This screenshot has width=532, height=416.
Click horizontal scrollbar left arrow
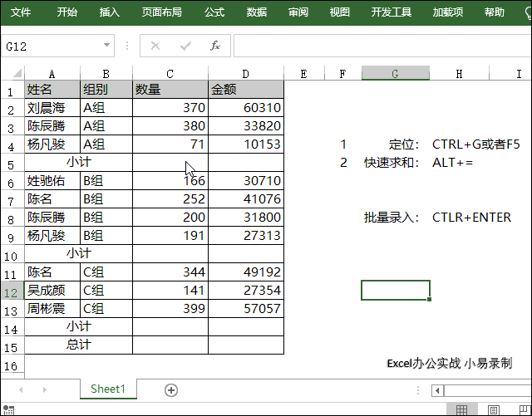coord(437,390)
